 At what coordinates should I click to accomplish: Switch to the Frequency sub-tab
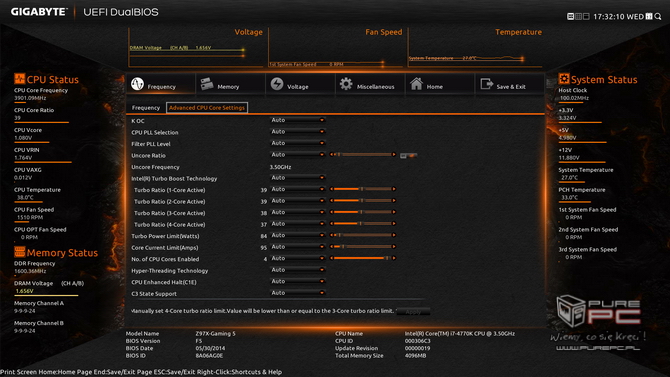(146, 108)
